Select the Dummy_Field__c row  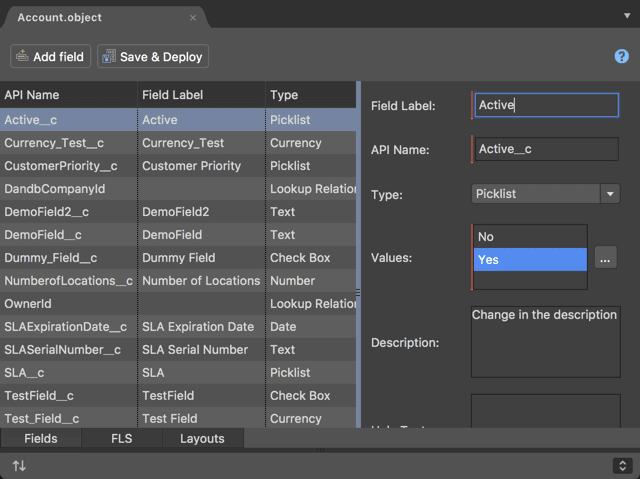(178, 257)
